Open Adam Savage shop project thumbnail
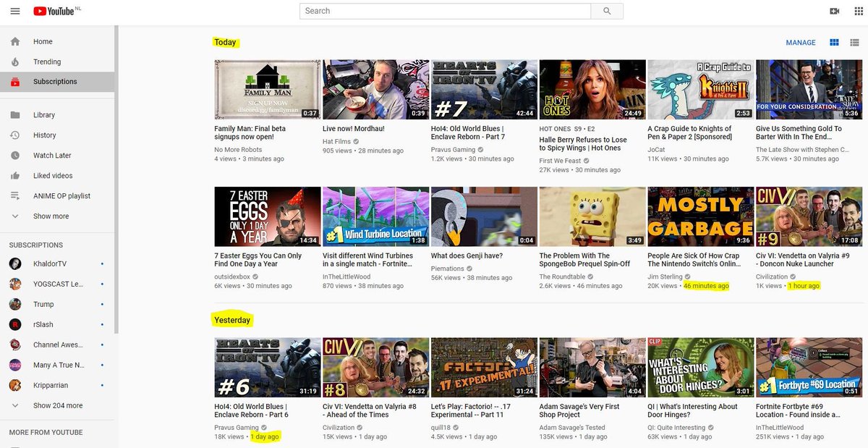The width and height of the screenshot is (868, 448). click(592, 368)
